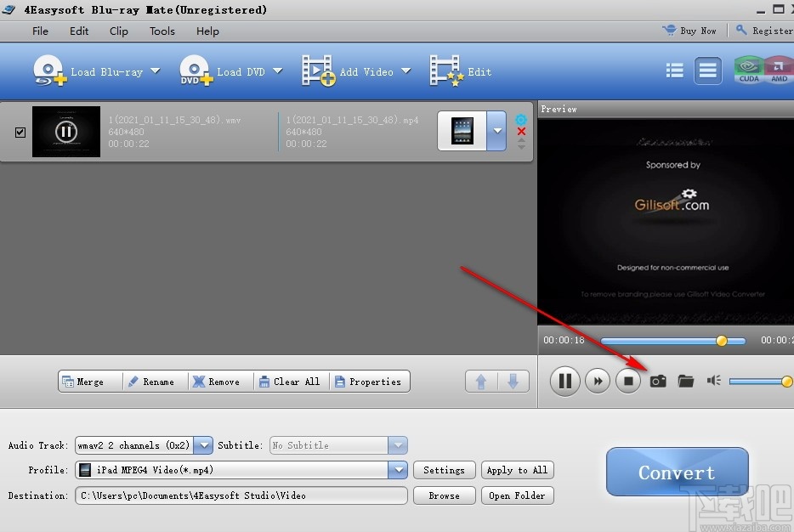Select source filename 1(2021_01_11_15_30_48).wmv
794x532 pixels.
[x=174, y=120]
